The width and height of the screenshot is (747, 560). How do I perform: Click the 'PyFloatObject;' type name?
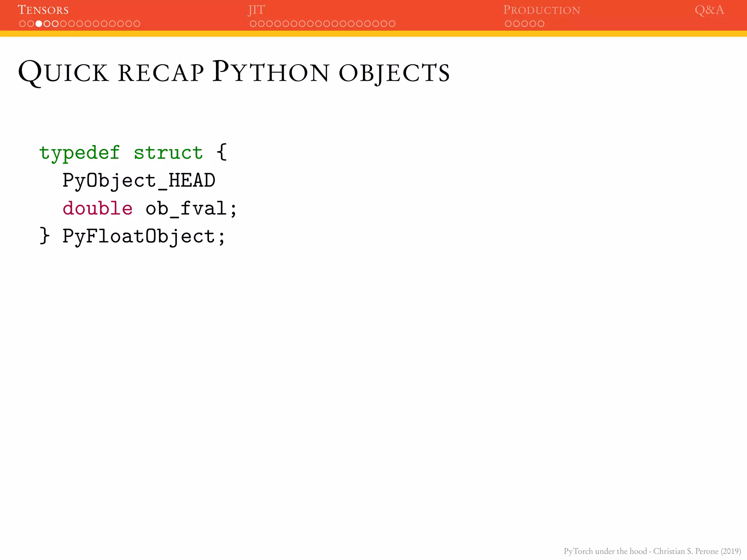pyautogui.click(x=144, y=237)
